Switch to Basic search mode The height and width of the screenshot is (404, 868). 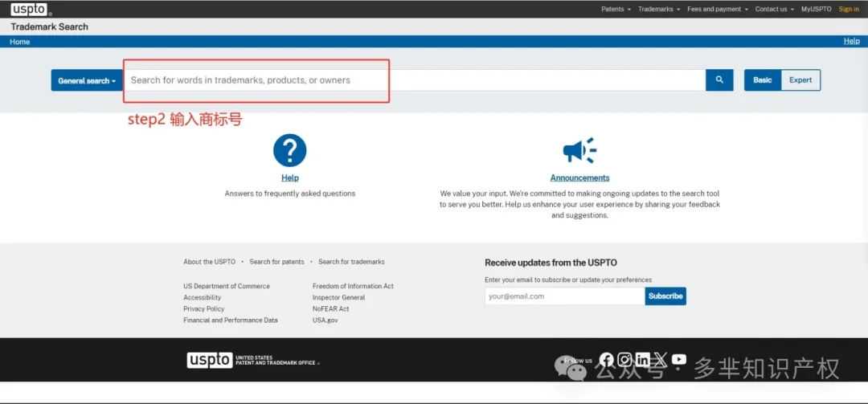point(762,80)
